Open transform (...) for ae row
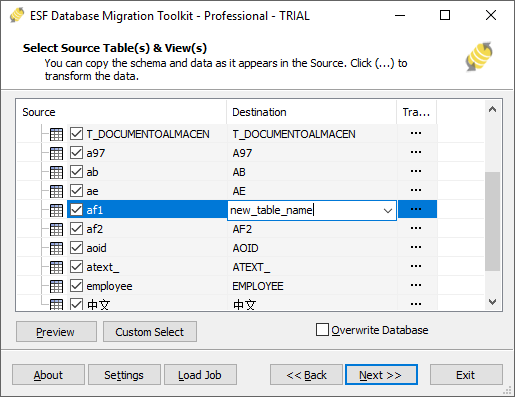 click(416, 190)
